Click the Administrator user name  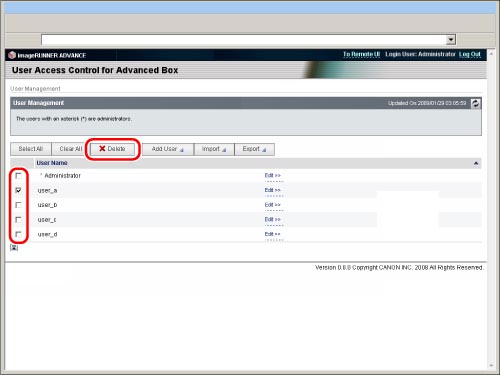pos(63,176)
